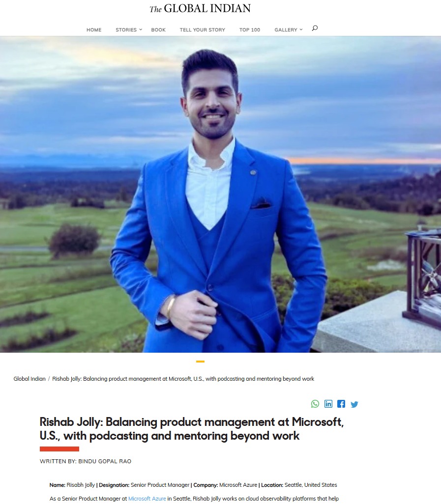
Task: Share article on Facebook icon
Action: tap(341, 404)
